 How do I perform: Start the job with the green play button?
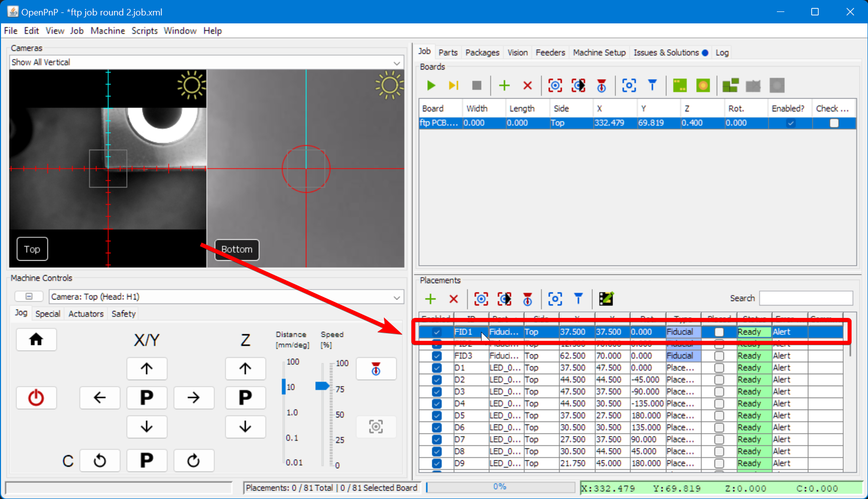pos(431,86)
